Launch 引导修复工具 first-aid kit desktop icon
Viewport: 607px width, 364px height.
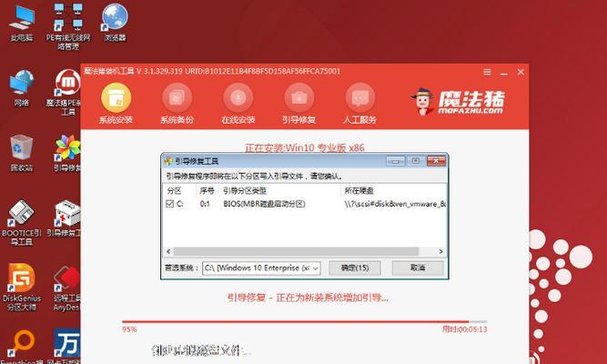[66, 218]
